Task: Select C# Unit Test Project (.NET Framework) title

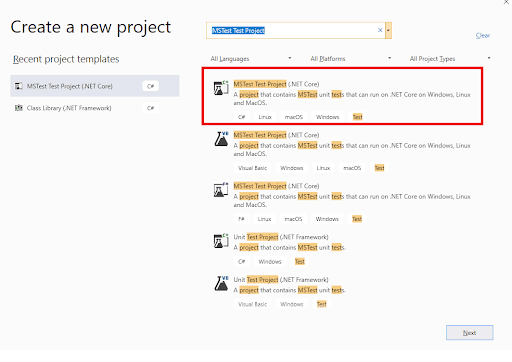Action: tap(281, 237)
